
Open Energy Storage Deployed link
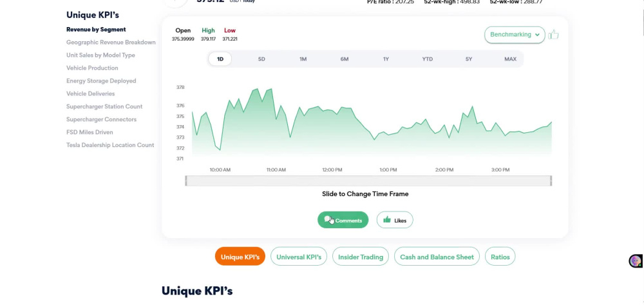tap(101, 81)
